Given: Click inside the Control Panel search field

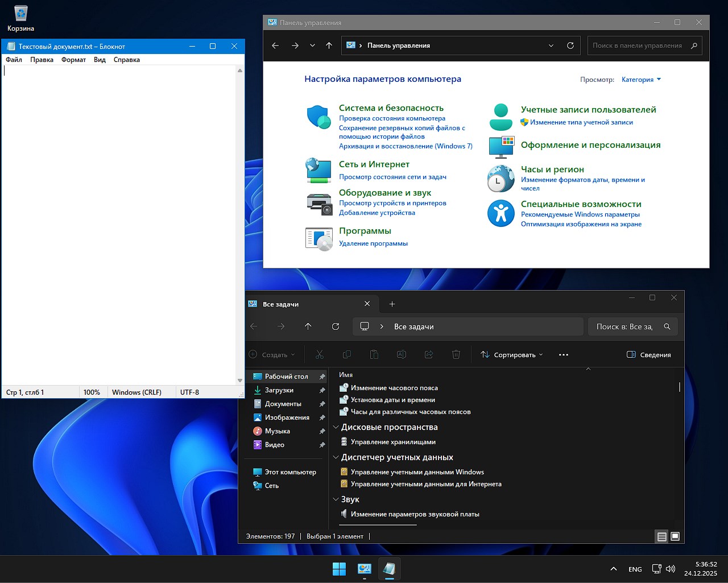Looking at the screenshot, I should point(637,46).
